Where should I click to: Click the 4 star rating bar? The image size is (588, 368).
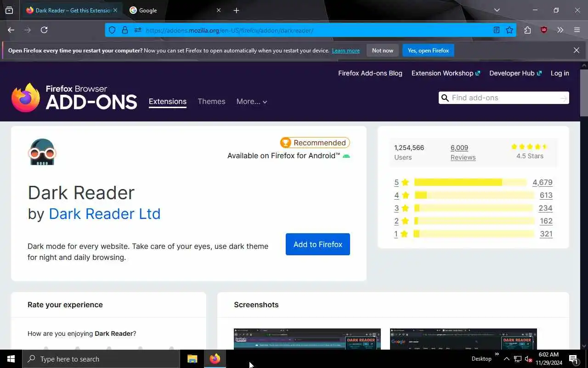coord(474,195)
